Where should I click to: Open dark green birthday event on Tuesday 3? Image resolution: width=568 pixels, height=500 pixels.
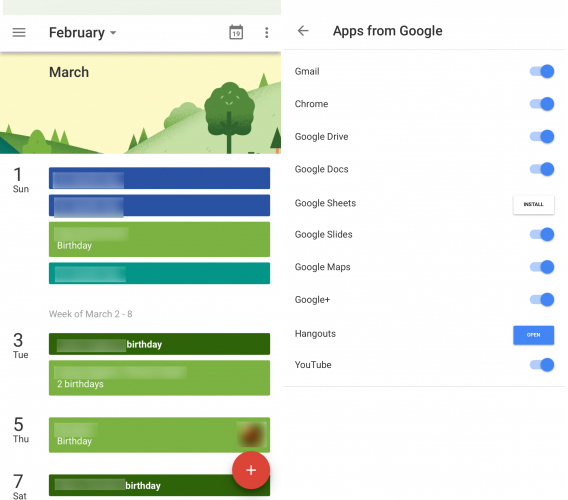pyautogui.click(x=159, y=344)
